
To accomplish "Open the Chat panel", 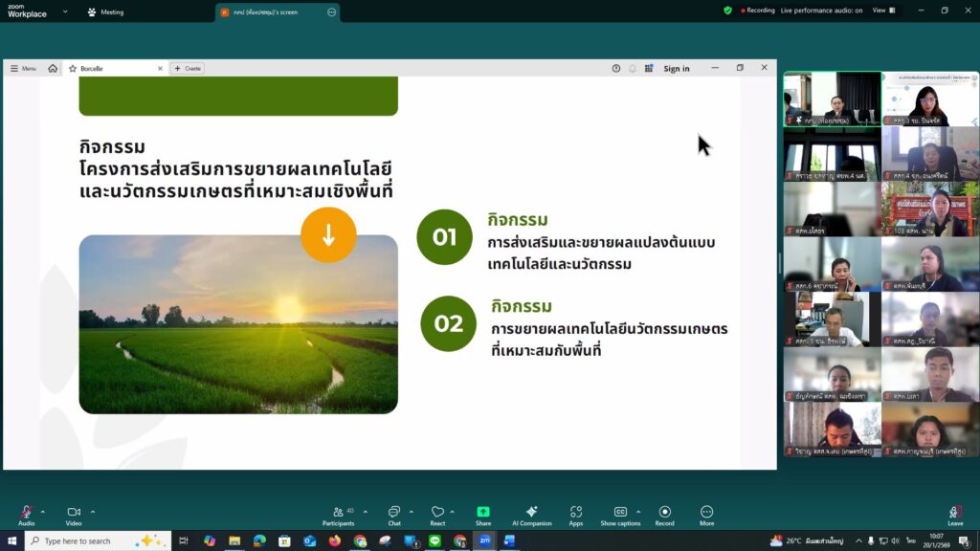I will 394,513.
